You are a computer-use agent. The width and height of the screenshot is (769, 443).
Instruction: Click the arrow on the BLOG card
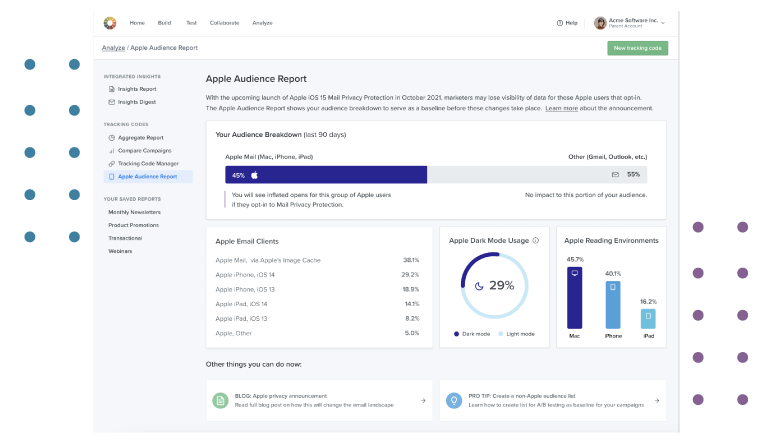[x=423, y=401]
